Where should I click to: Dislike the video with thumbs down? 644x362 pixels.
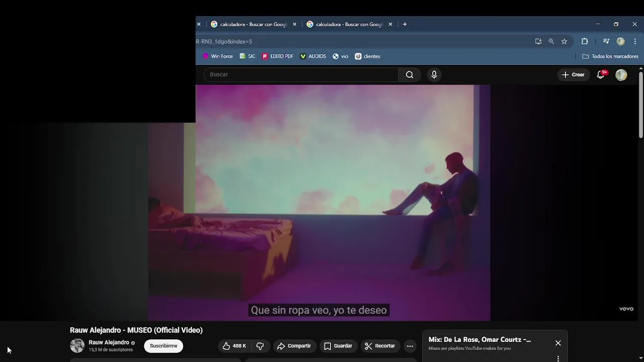pyautogui.click(x=260, y=346)
